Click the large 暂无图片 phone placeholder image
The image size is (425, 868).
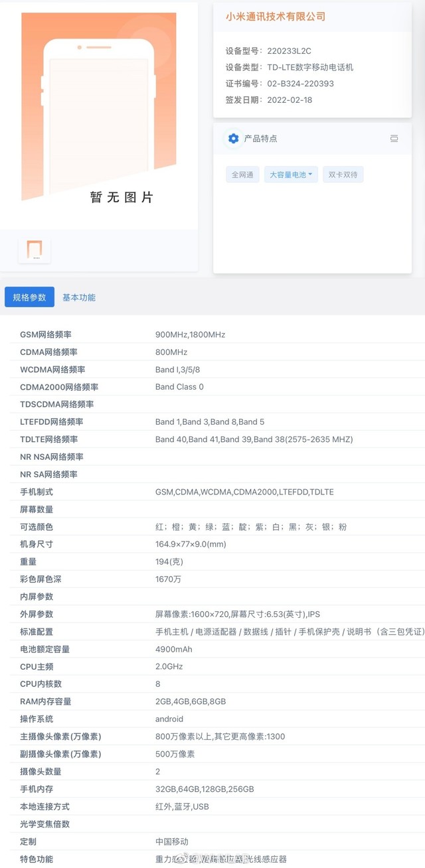pos(99,109)
